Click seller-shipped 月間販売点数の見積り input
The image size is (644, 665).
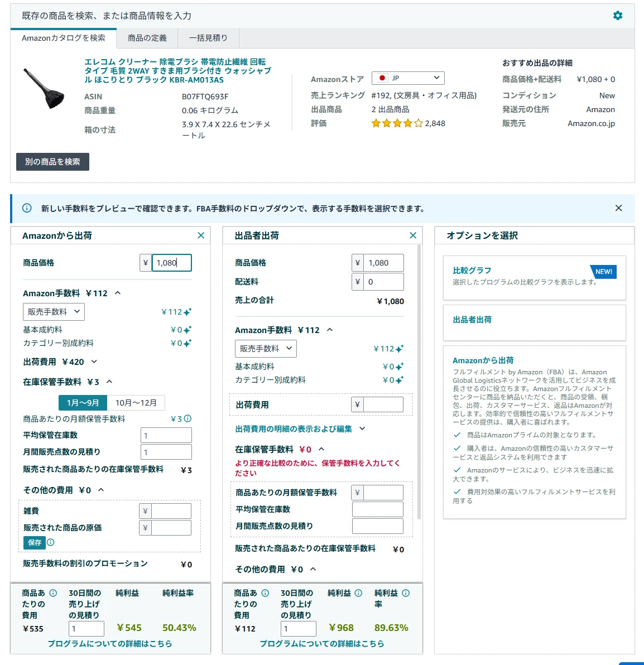(x=378, y=526)
